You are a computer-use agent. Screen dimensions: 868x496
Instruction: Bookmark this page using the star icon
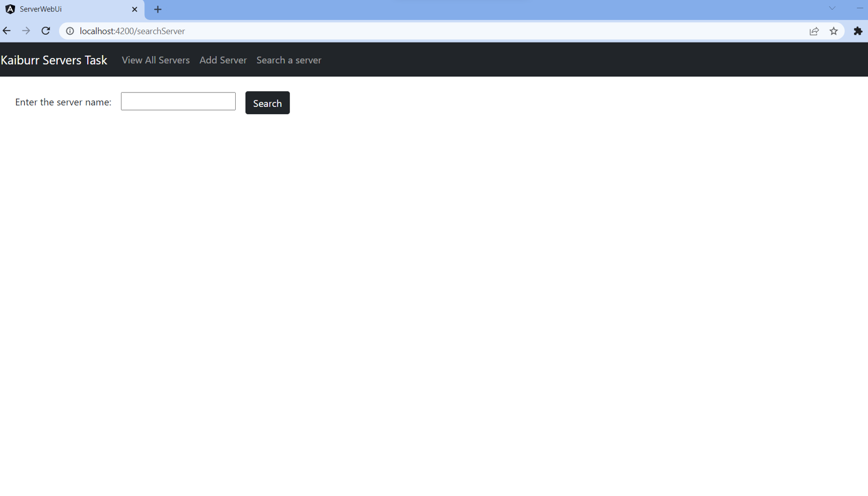(834, 31)
